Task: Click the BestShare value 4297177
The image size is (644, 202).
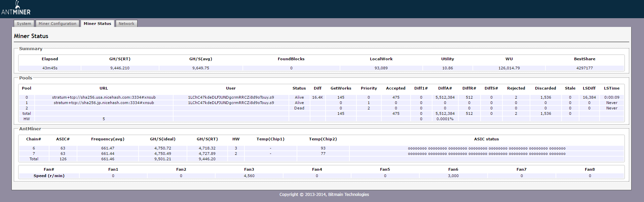Action: [584, 68]
